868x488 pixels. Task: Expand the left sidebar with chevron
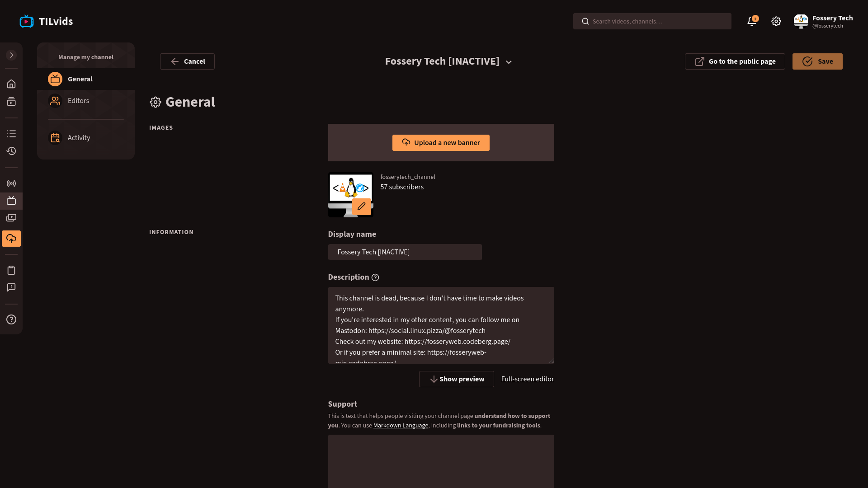[12, 55]
